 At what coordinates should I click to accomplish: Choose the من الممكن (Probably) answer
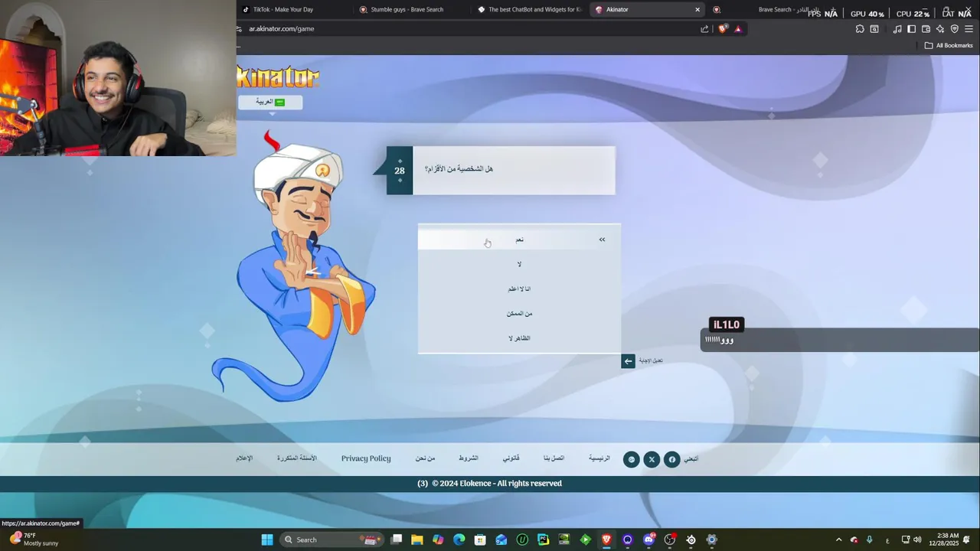pos(519,313)
